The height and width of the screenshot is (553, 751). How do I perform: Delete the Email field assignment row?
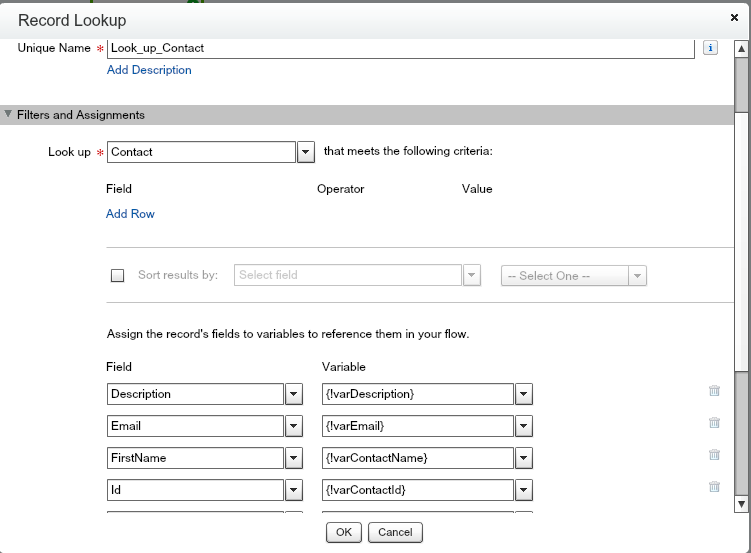714,423
